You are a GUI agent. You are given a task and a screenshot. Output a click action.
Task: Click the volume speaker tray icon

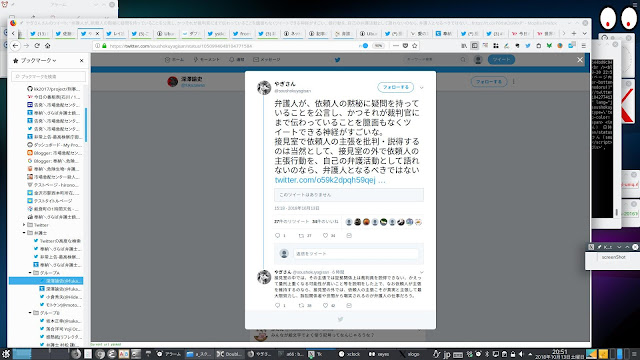tap(521, 354)
